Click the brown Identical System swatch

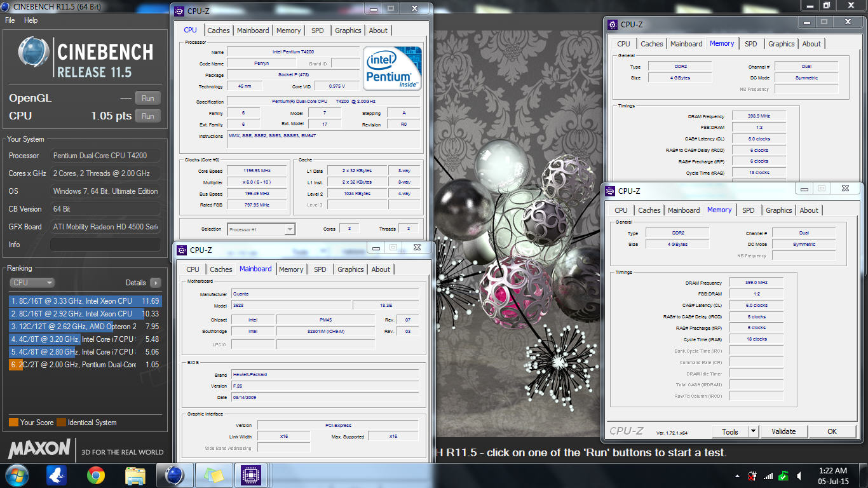[x=61, y=423]
